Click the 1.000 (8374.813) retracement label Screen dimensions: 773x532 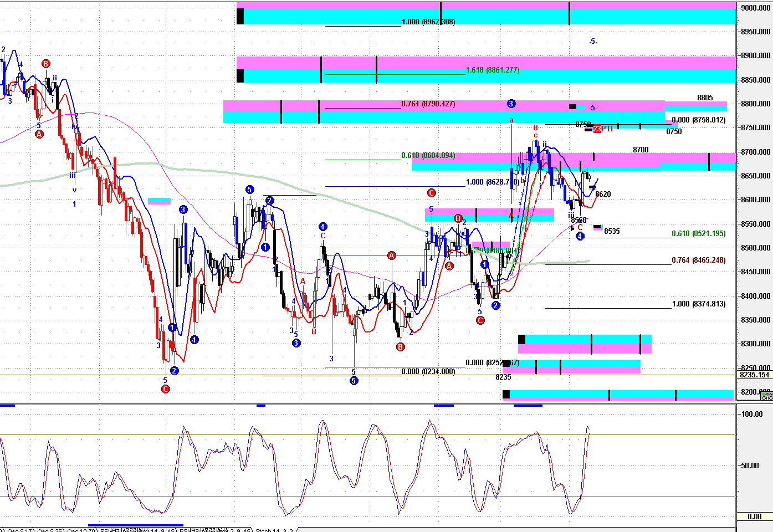pos(699,304)
